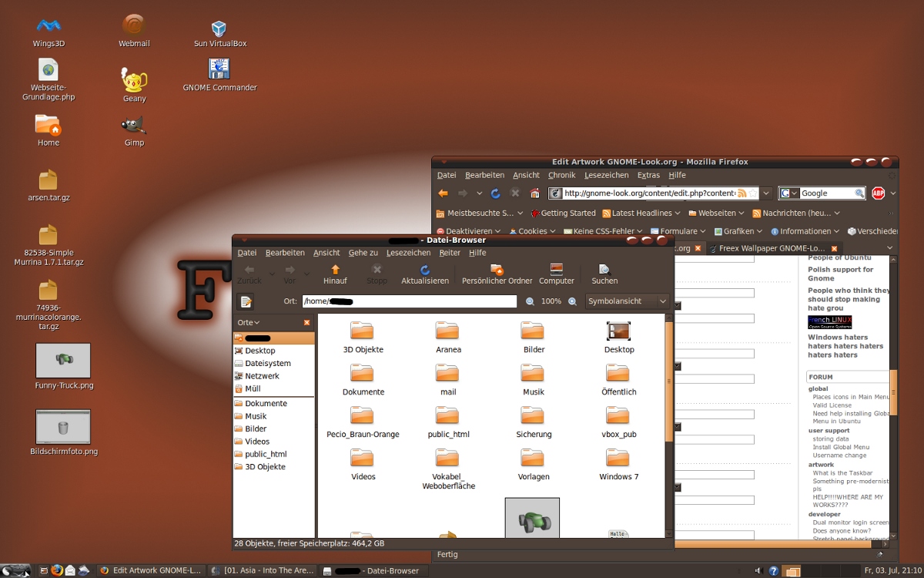Image resolution: width=924 pixels, height=578 pixels.
Task: Open Extras menu in Firefox
Action: pyautogui.click(x=648, y=175)
